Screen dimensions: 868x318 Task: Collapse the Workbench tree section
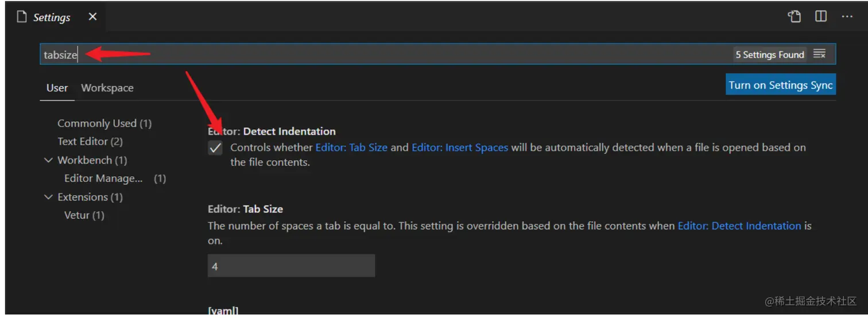tap(48, 160)
